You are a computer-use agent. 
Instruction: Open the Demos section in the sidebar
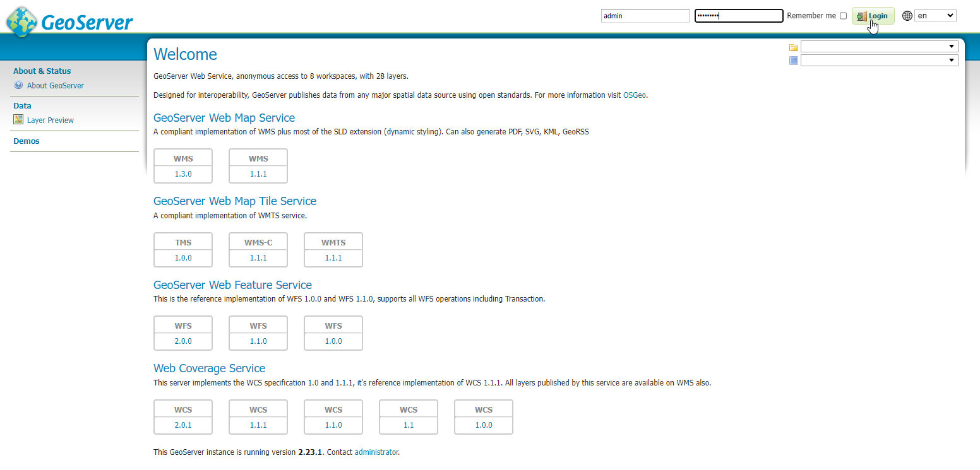pos(26,141)
